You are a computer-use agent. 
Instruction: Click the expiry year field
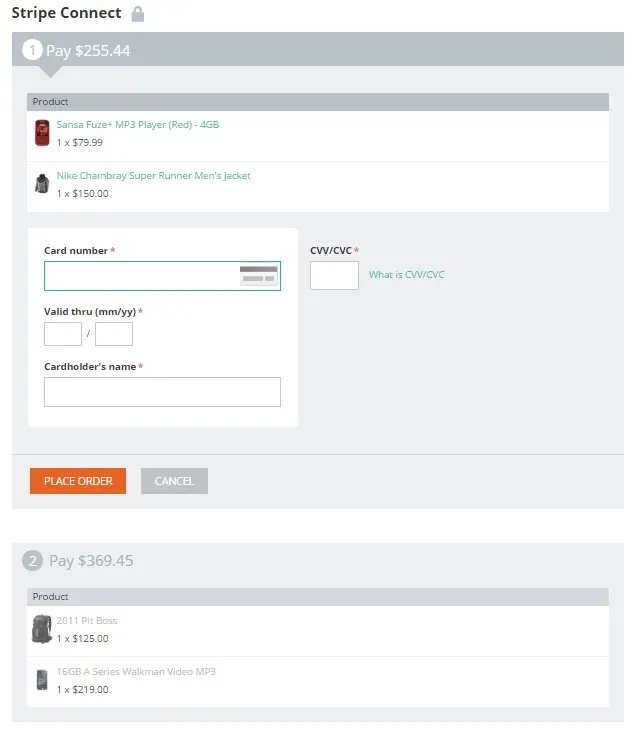point(114,334)
